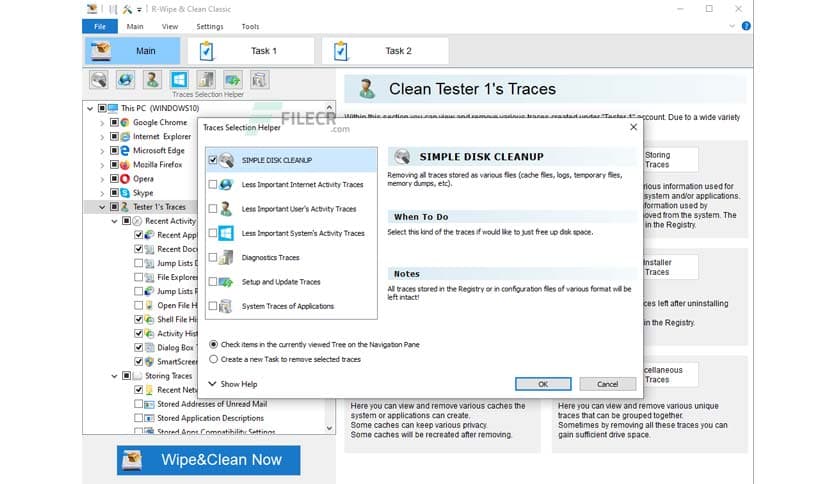Select Less Important Internet Activity Traces item
The width and height of the screenshot is (836, 484).
click(x=302, y=185)
